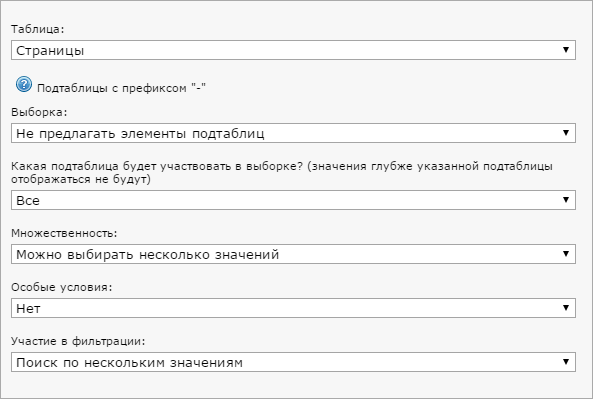Open the Выборка dropdown showing Не предлагать элементы подтаблиц
The image size is (593, 399).
[x=293, y=133]
